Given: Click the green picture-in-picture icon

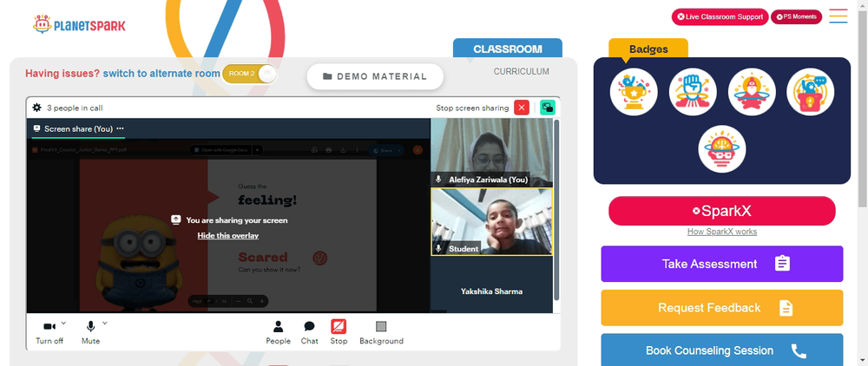Looking at the screenshot, I should click(548, 108).
